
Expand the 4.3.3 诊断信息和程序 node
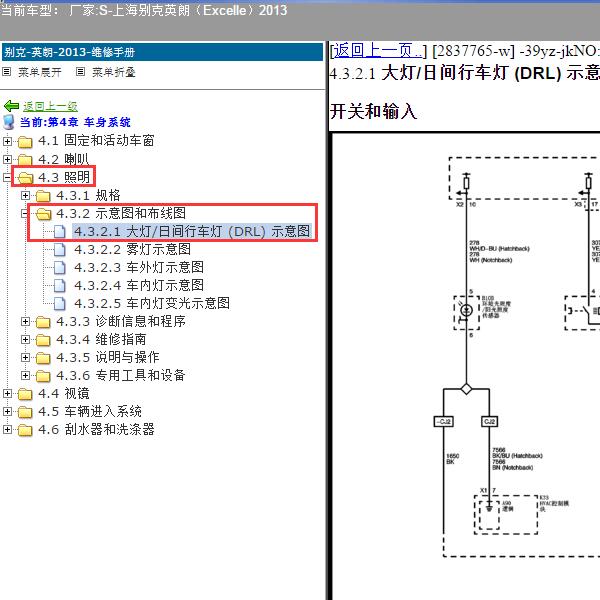coord(25,321)
